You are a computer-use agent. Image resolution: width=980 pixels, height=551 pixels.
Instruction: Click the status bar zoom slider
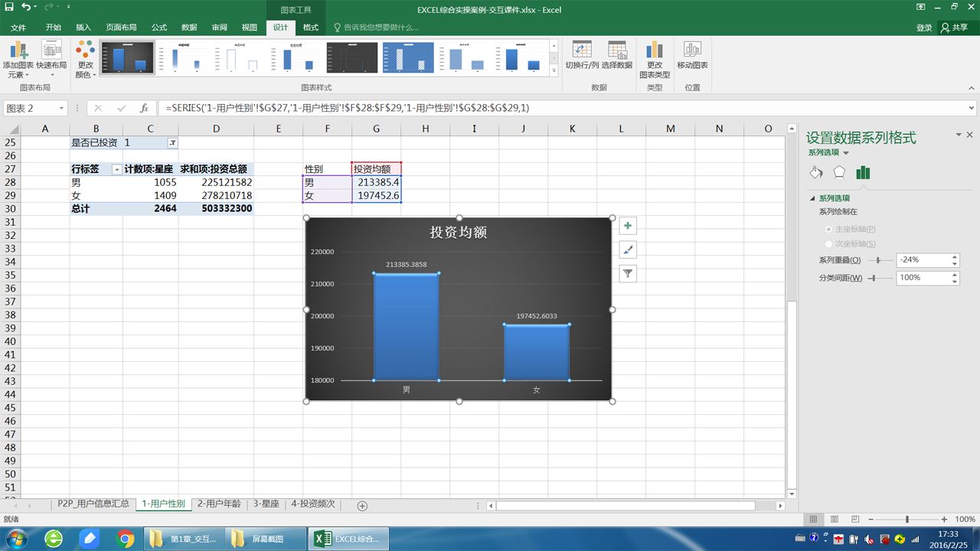(906, 520)
